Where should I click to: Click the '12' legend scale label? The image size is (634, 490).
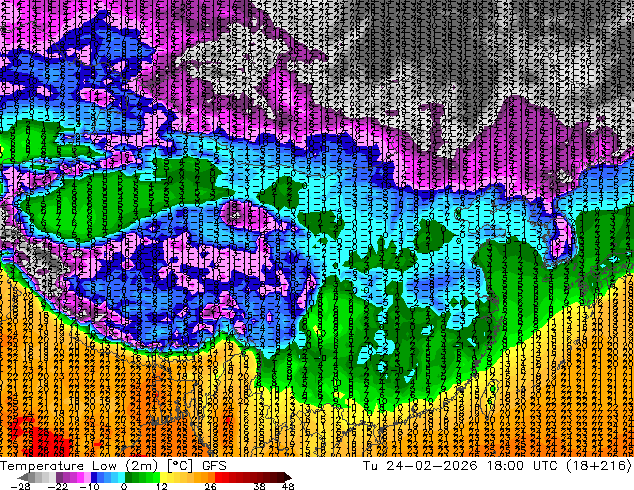(162, 486)
